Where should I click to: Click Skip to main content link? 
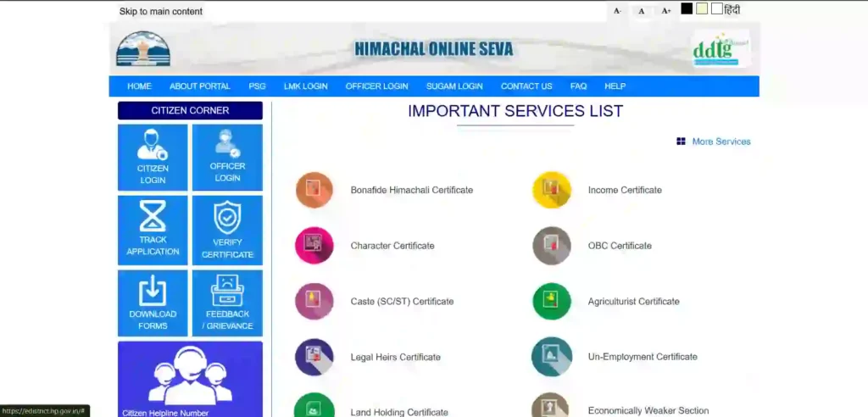(161, 11)
